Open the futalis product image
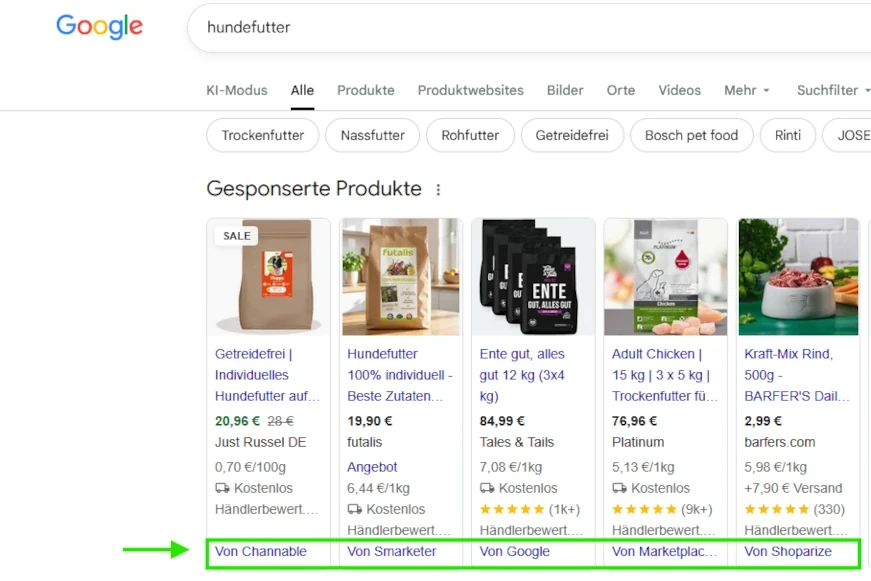The image size is (871, 581). coord(401,277)
